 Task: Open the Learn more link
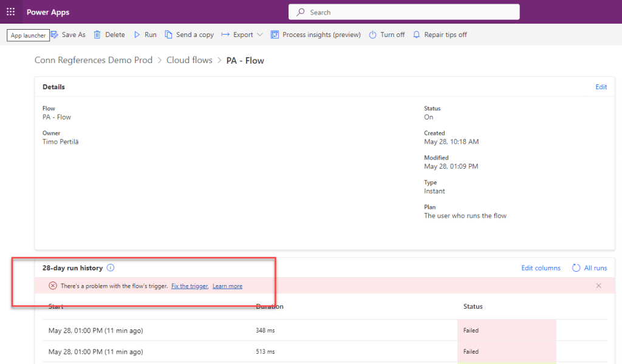pos(227,286)
